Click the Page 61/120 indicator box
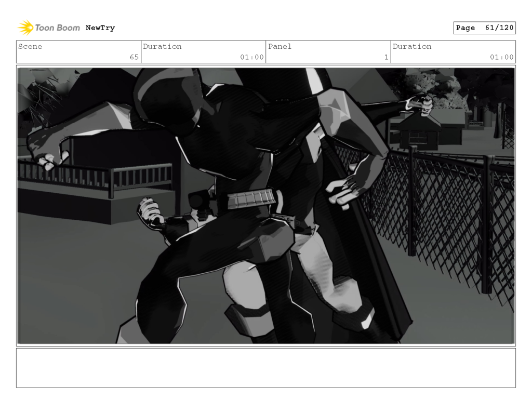 coord(484,28)
